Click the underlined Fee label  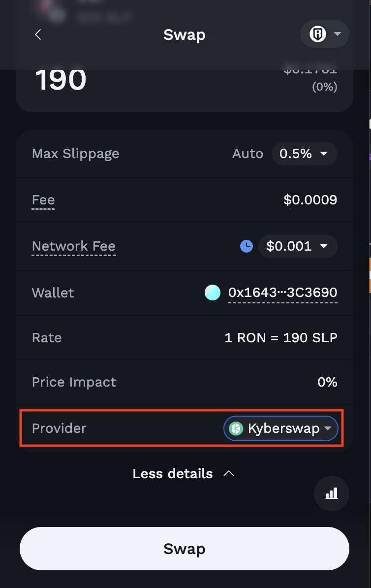coord(43,200)
